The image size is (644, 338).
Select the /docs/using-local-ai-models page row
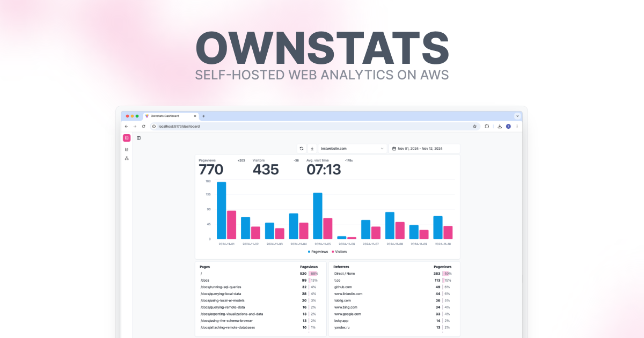coord(259,300)
